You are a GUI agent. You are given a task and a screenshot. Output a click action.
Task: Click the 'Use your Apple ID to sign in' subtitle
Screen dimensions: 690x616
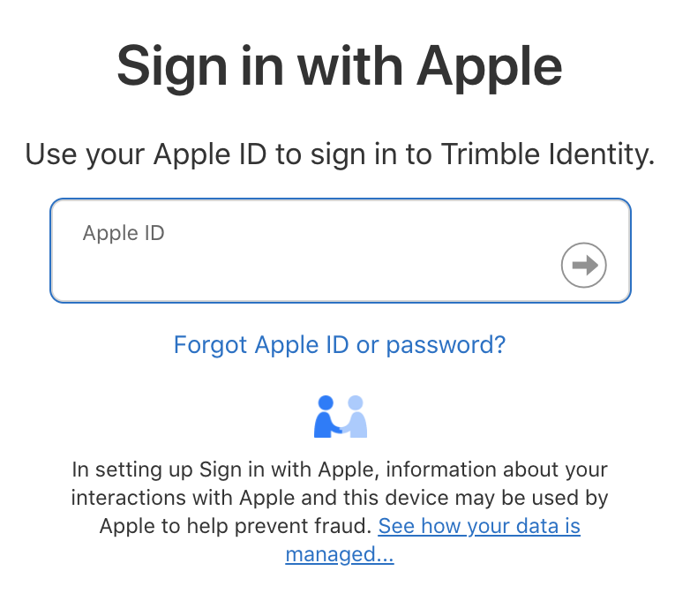(340, 154)
